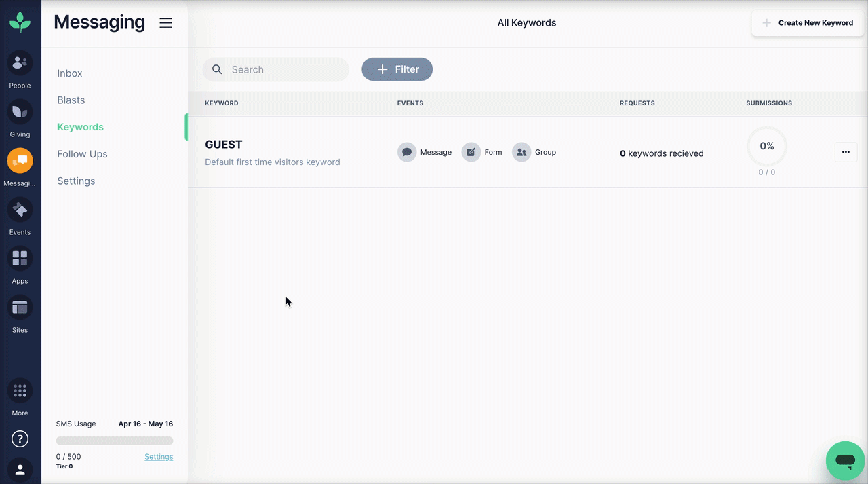
Task: Click the Group event icon for GUEST
Action: [x=521, y=152]
